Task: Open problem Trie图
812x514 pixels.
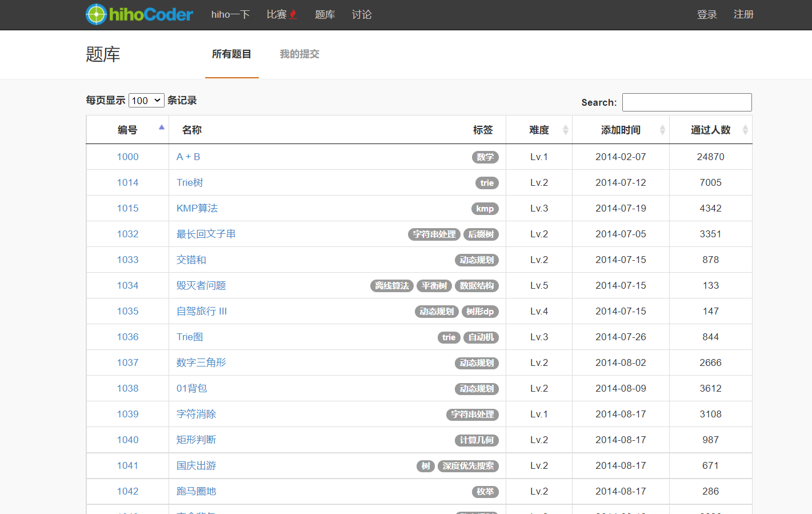Action: (190, 337)
